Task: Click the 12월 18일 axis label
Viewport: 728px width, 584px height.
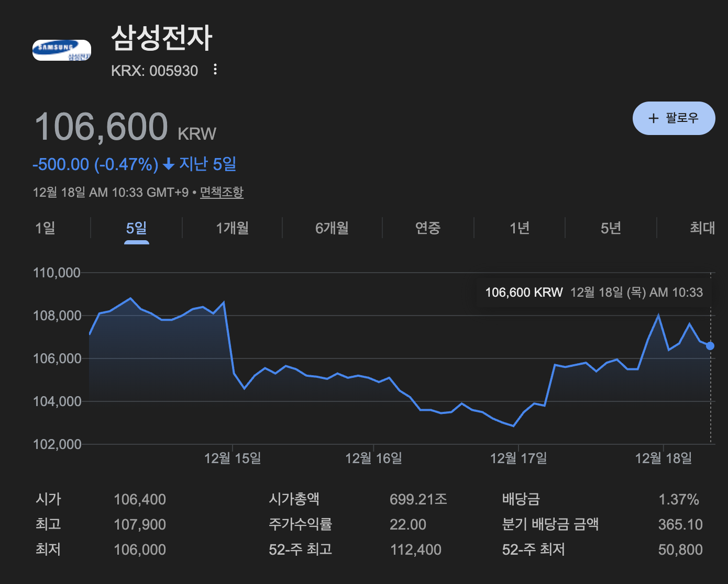Action: click(x=664, y=458)
